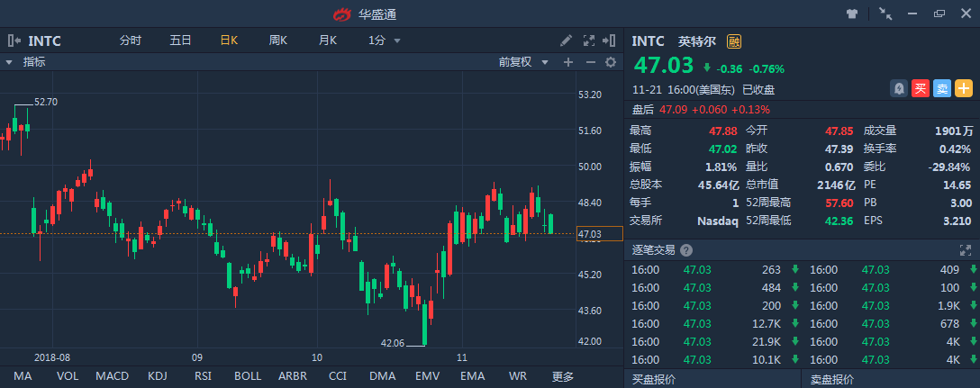Click the 英特尔 stock name
Screen dimensions: 980x388
coord(698,42)
